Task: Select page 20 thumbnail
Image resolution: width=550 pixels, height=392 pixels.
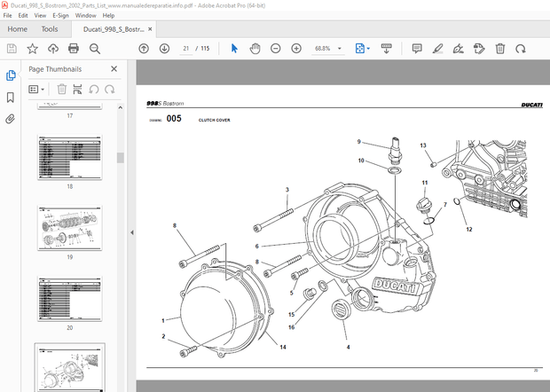Action: click(70, 299)
